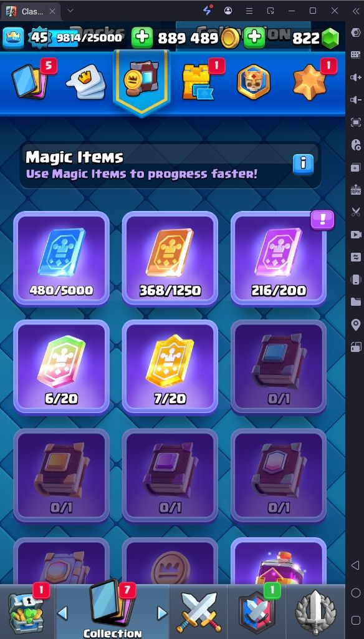Image resolution: width=364 pixels, height=639 pixels.
Task: Add more gold with green plus button
Action: tap(142, 38)
